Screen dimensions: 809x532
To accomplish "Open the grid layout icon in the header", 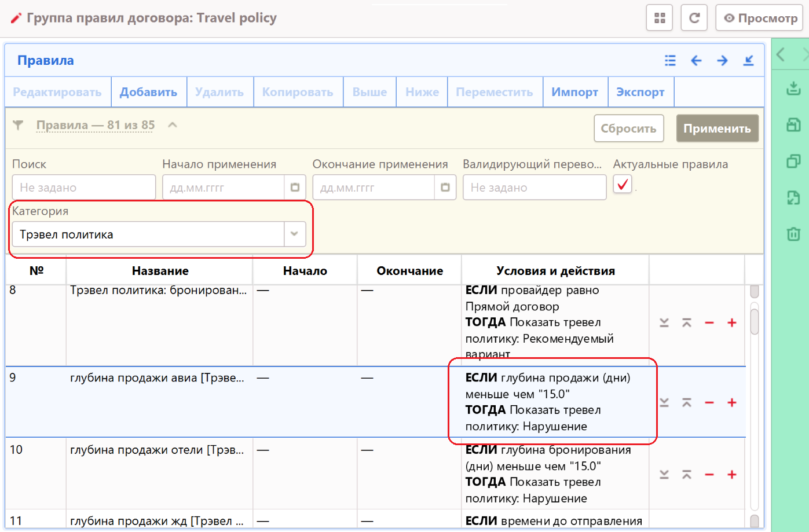I will [x=660, y=18].
